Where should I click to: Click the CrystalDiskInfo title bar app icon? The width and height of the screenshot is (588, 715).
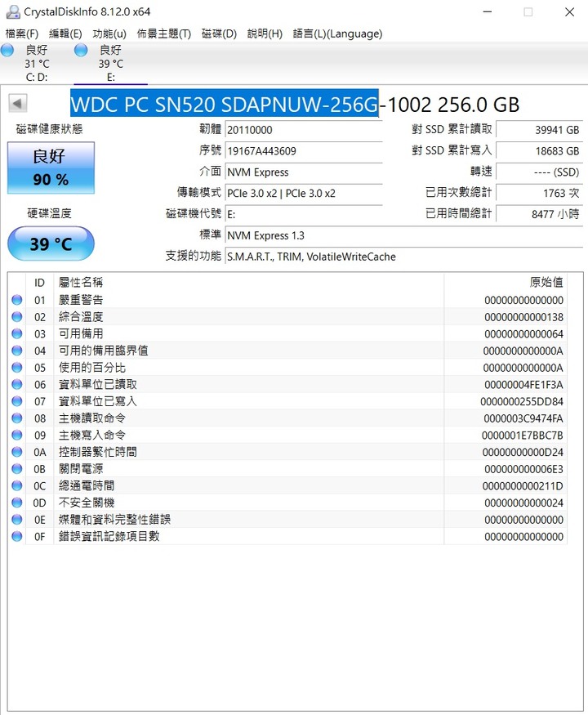point(13,12)
